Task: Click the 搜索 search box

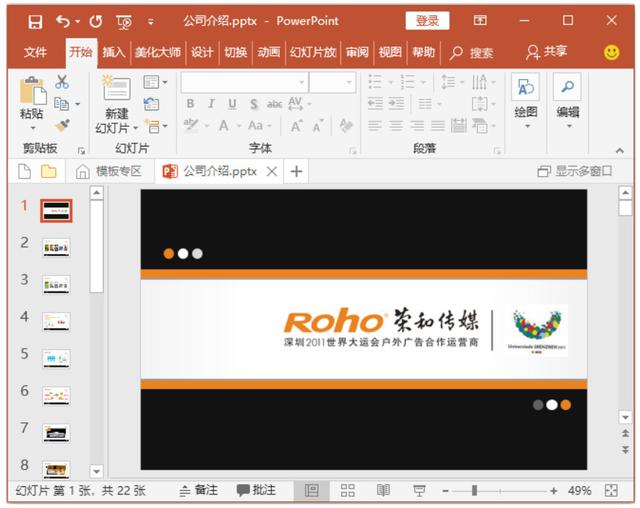Action: coord(471,53)
